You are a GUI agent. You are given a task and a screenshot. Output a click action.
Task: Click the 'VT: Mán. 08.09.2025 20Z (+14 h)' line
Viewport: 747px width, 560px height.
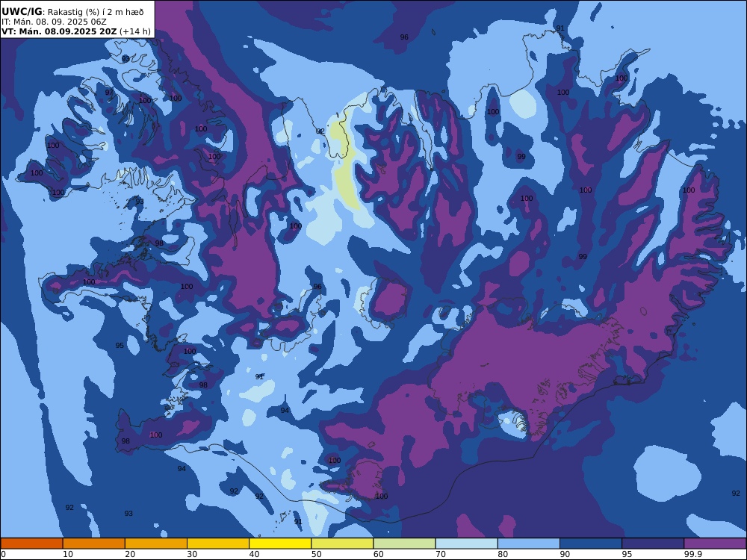[x=76, y=31]
